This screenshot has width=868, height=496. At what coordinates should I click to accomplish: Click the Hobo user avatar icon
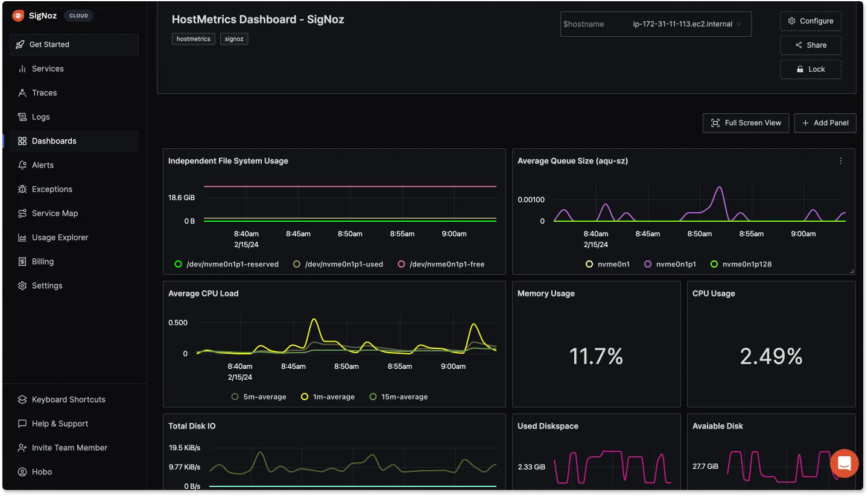tap(22, 472)
